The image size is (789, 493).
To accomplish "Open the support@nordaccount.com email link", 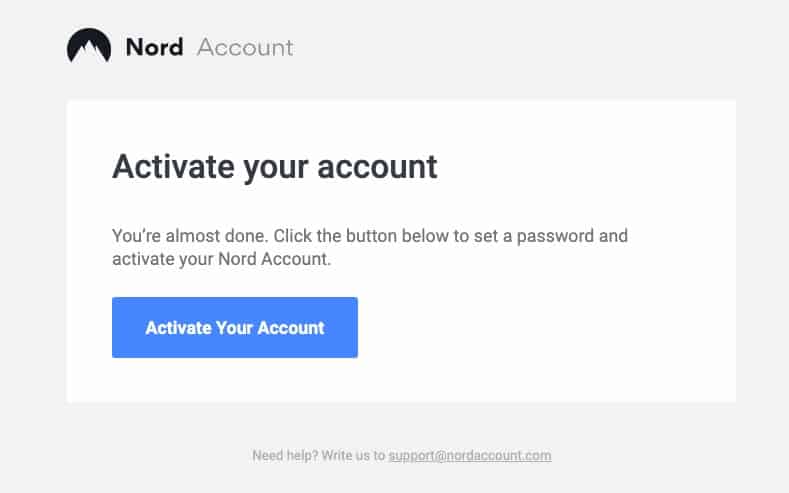I will point(470,456).
